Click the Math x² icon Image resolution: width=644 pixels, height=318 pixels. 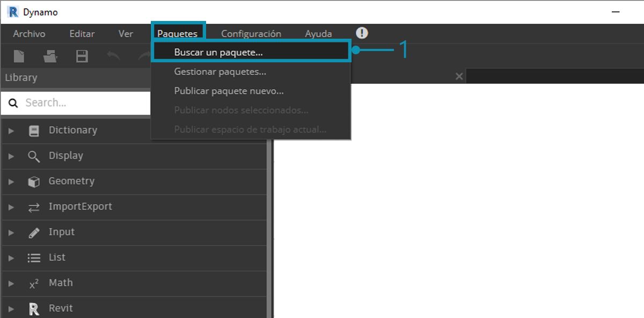(34, 284)
